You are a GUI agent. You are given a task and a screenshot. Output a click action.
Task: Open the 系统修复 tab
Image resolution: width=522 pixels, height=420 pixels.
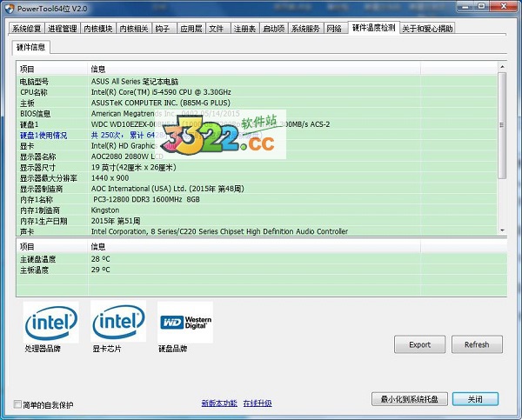coord(26,29)
